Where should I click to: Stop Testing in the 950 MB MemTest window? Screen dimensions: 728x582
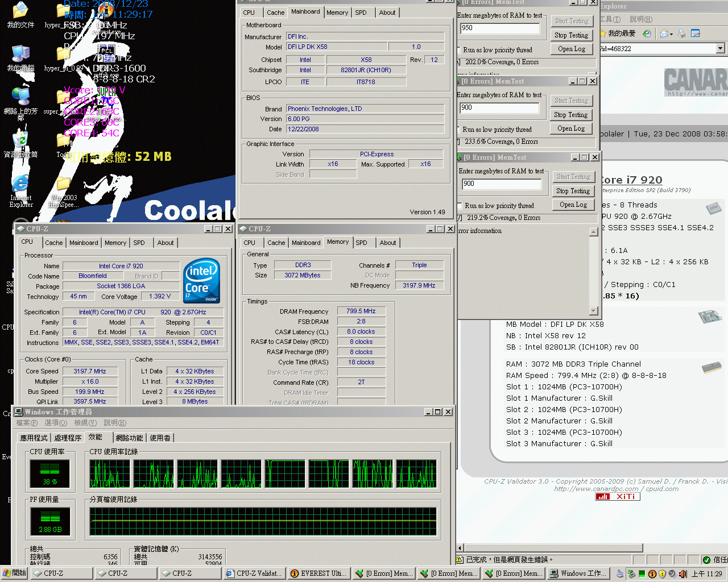click(571, 35)
